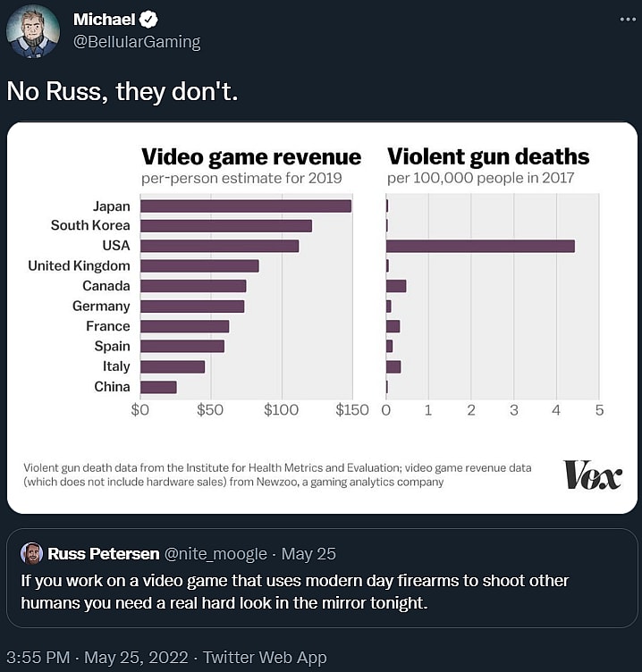Open the quoted tweet about firearms games
The image size is (642, 672).
[x=295, y=592]
